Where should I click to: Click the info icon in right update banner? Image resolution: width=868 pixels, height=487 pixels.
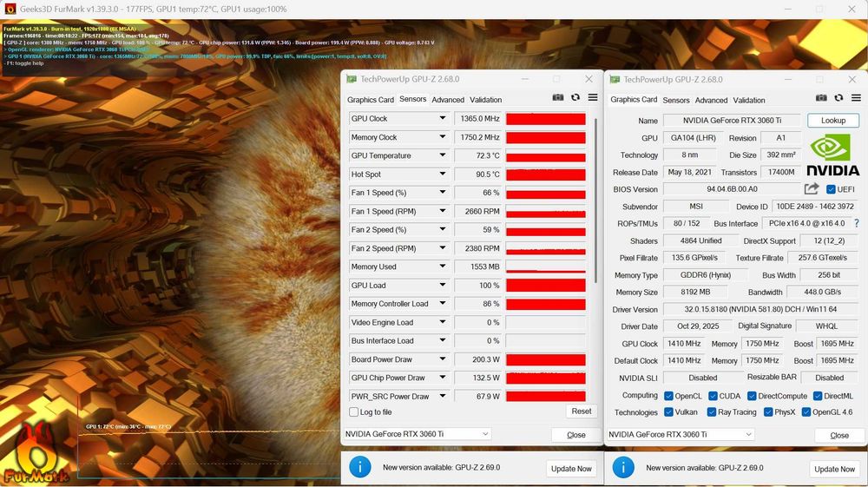(x=623, y=468)
